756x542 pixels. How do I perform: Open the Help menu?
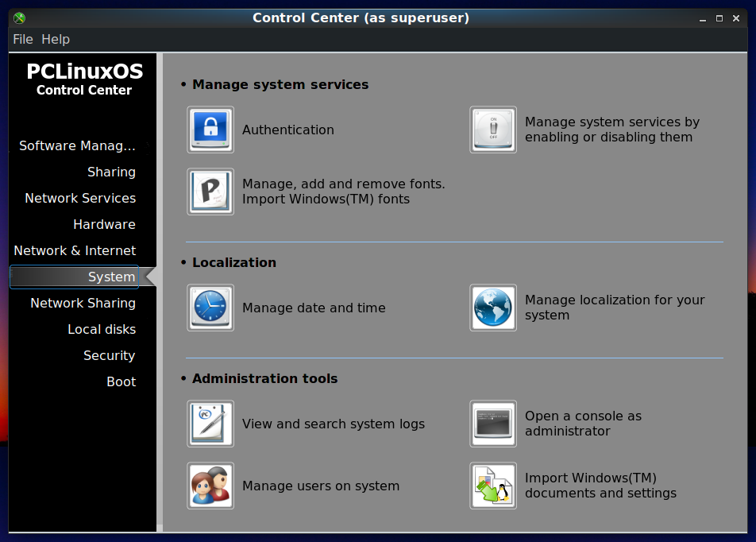pos(56,39)
